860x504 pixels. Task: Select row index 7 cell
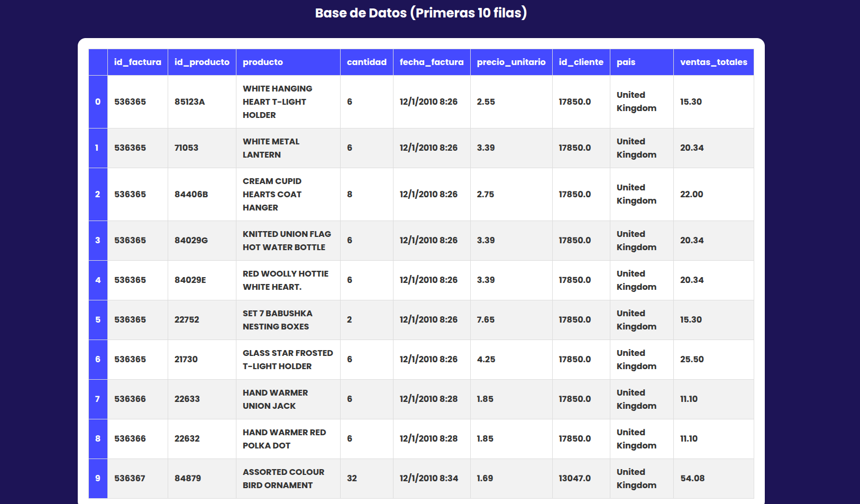[x=98, y=399]
